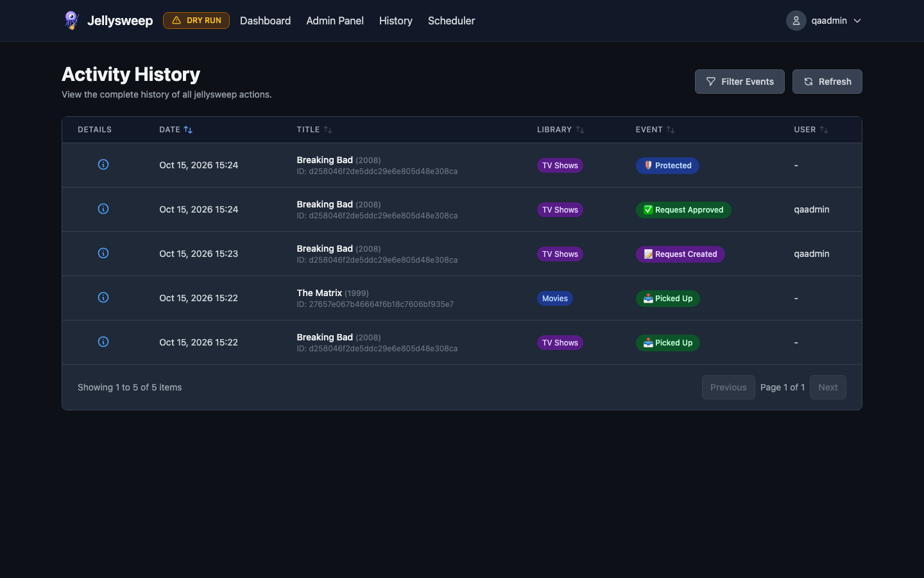This screenshot has width=924, height=578.
Task: Sort the table by Event type
Action: point(655,130)
